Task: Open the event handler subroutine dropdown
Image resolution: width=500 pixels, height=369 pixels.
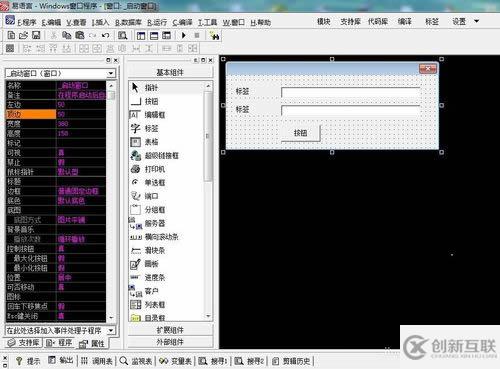Action: click(111, 330)
